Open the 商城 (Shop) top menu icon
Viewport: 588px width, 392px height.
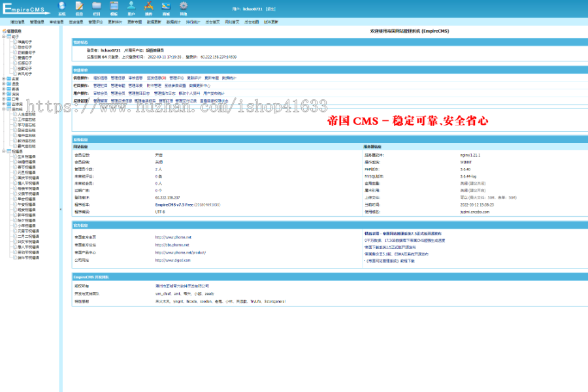click(x=166, y=8)
